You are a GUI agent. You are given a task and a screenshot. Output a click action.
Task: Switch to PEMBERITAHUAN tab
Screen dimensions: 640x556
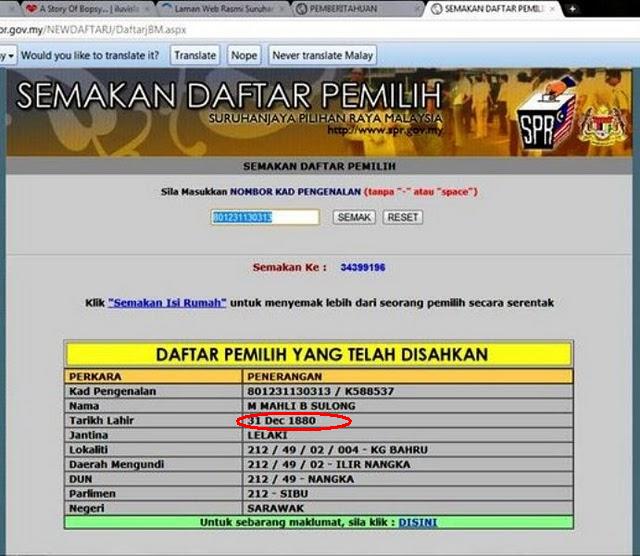(x=357, y=9)
